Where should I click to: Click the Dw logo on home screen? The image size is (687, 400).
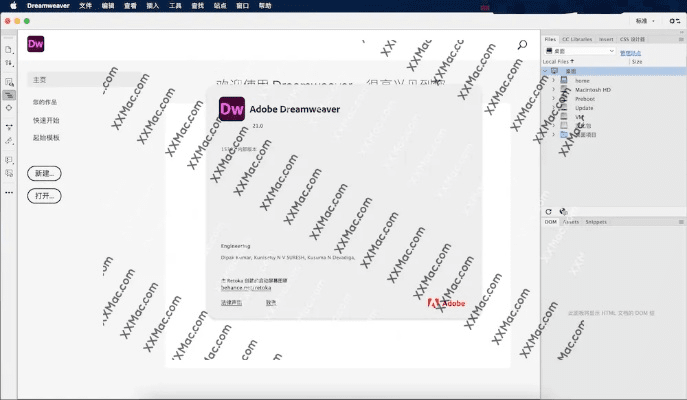tap(37, 43)
